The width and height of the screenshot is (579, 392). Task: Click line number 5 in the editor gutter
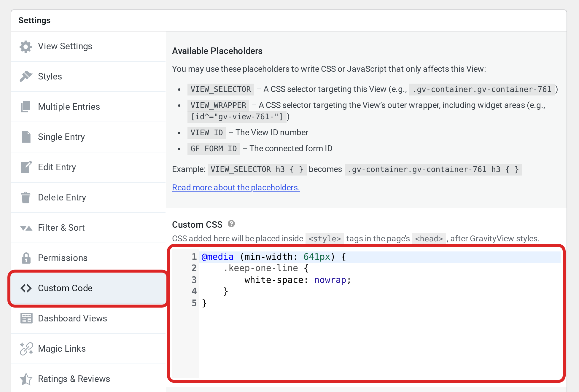pos(194,303)
